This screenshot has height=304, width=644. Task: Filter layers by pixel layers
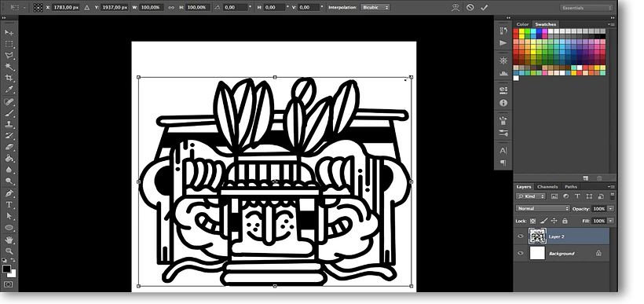tap(554, 196)
